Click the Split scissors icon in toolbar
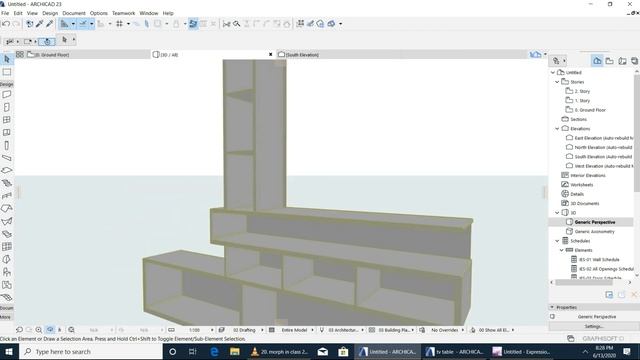Viewport: 640px width, 360px height. pos(227,24)
